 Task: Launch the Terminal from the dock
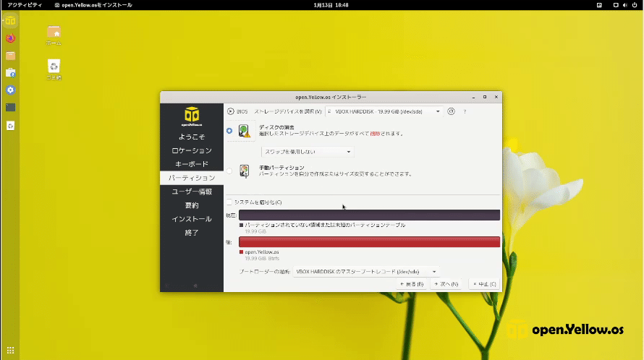pyautogui.click(x=10, y=107)
